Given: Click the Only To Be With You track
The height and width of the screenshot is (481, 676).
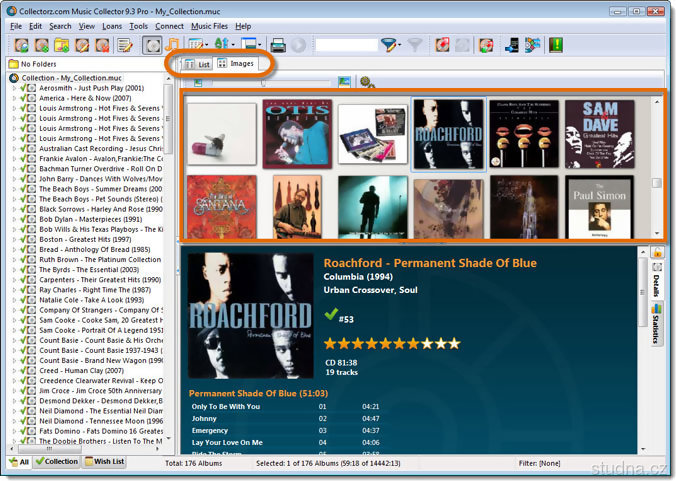Looking at the screenshot, I should point(226,406).
